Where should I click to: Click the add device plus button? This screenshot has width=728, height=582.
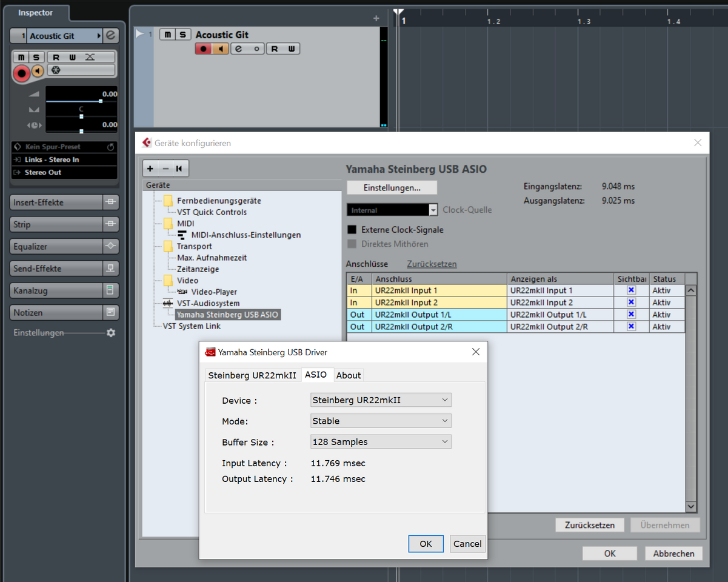coord(150,169)
